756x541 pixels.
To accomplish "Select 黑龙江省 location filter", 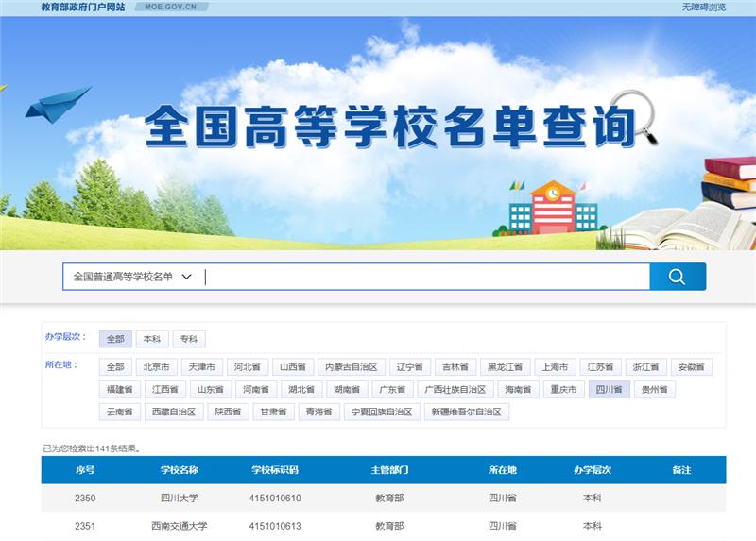I will tap(506, 367).
